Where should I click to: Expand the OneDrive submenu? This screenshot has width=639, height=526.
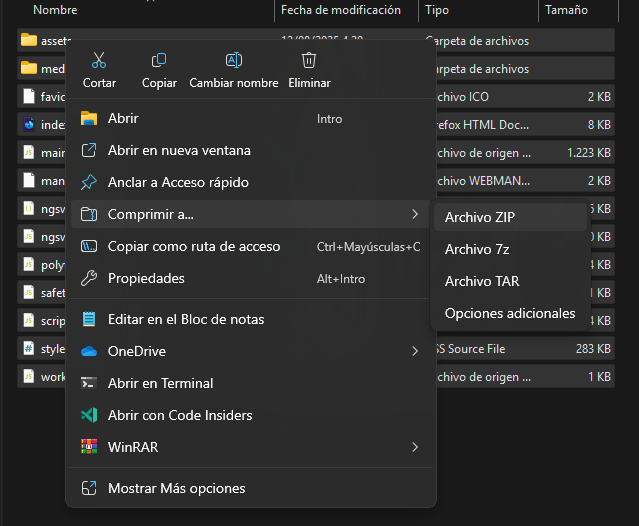pos(415,351)
